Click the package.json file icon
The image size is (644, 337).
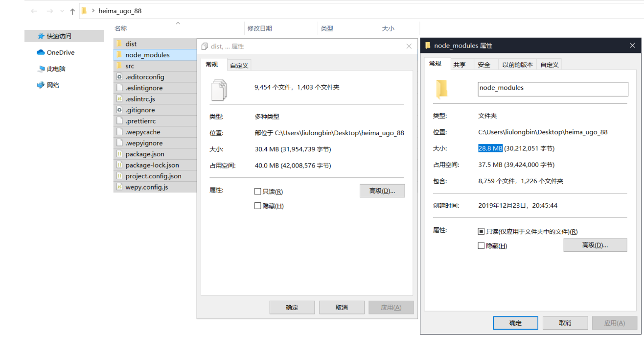tap(119, 154)
